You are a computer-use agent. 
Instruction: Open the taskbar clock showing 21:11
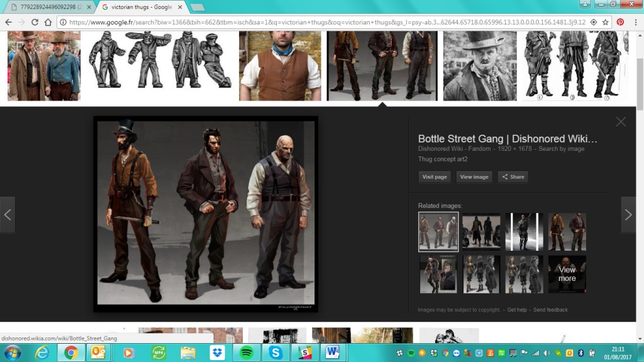tap(618, 353)
